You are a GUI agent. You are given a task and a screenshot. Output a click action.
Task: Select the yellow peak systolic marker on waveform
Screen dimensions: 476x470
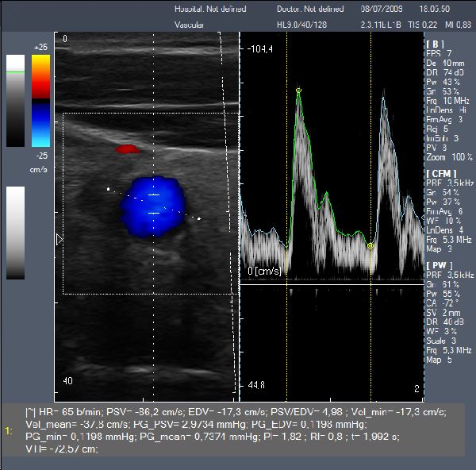pyautogui.click(x=298, y=91)
